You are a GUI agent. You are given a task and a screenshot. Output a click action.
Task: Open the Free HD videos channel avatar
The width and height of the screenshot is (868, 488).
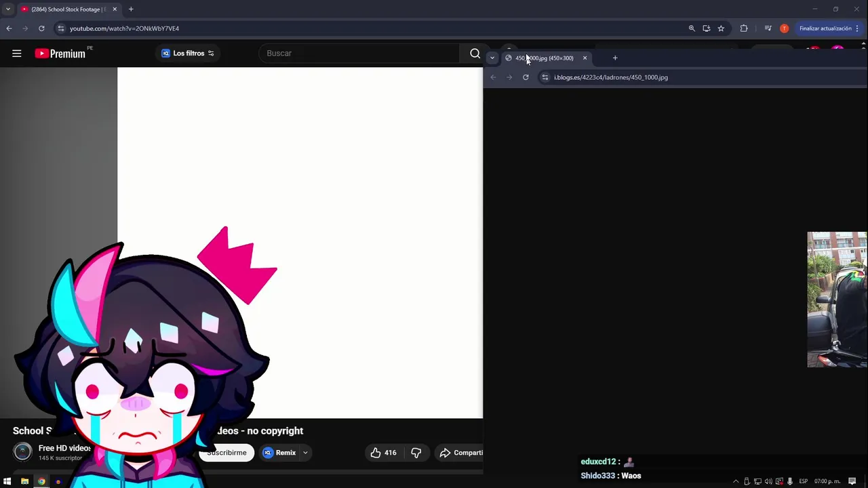pyautogui.click(x=22, y=452)
